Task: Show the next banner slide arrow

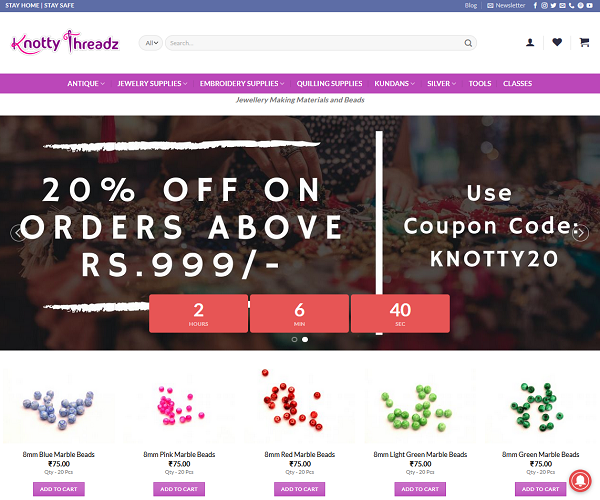Action: pos(580,233)
